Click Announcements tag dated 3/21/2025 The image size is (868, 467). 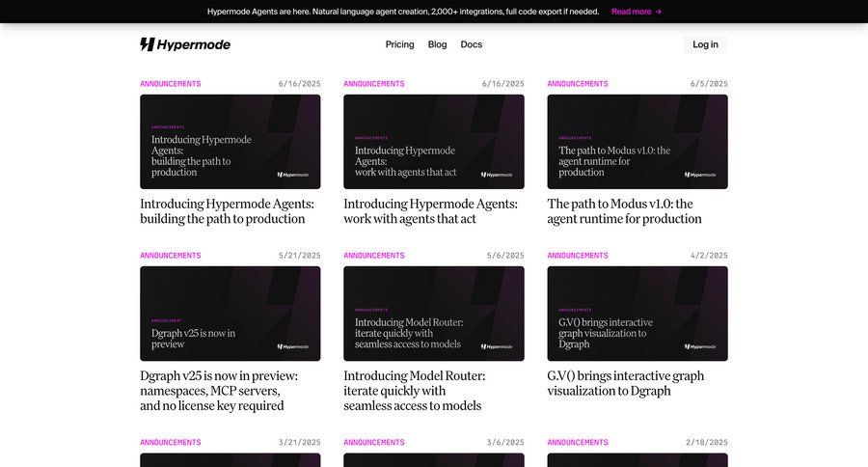171,442
